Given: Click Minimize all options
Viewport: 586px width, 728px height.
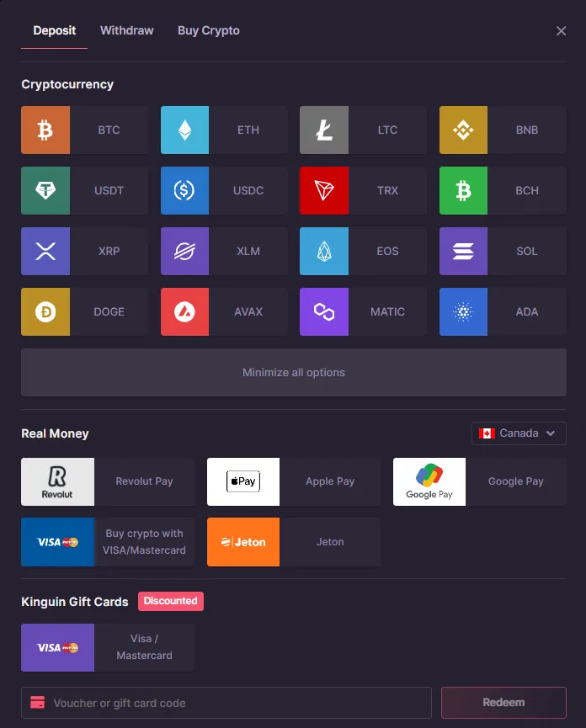Looking at the screenshot, I should tap(294, 372).
